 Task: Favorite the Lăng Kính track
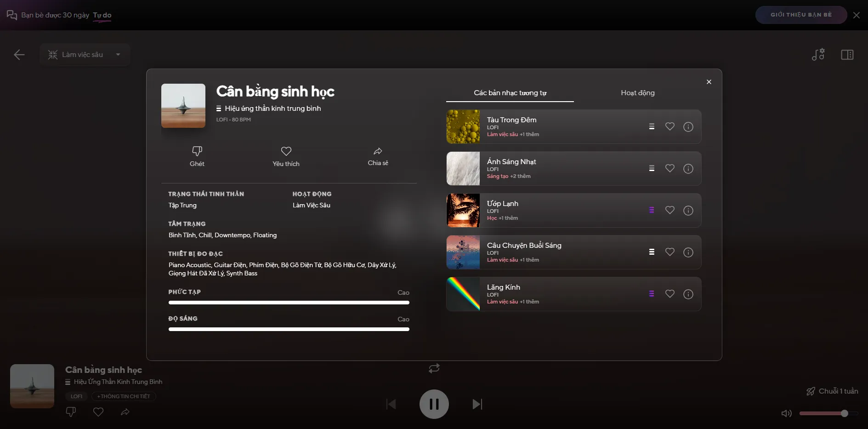click(669, 294)
